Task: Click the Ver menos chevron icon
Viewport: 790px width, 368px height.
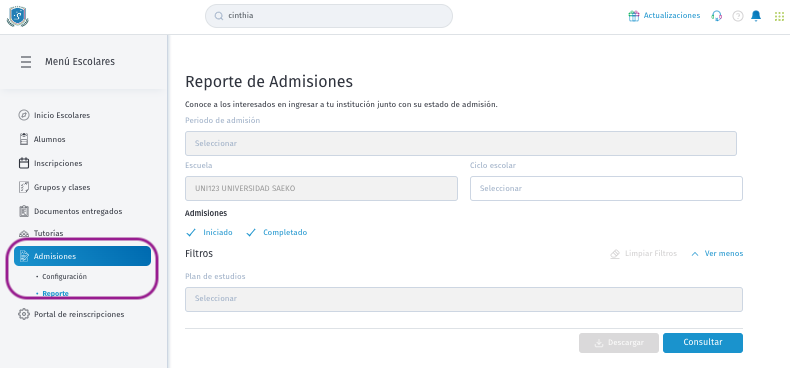Action: (695, 254)
